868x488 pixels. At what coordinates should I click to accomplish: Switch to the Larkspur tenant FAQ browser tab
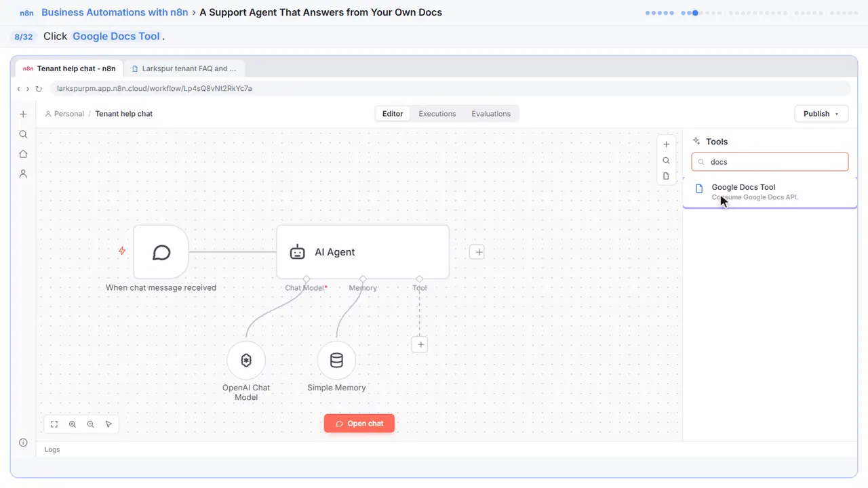pos(184,68)
